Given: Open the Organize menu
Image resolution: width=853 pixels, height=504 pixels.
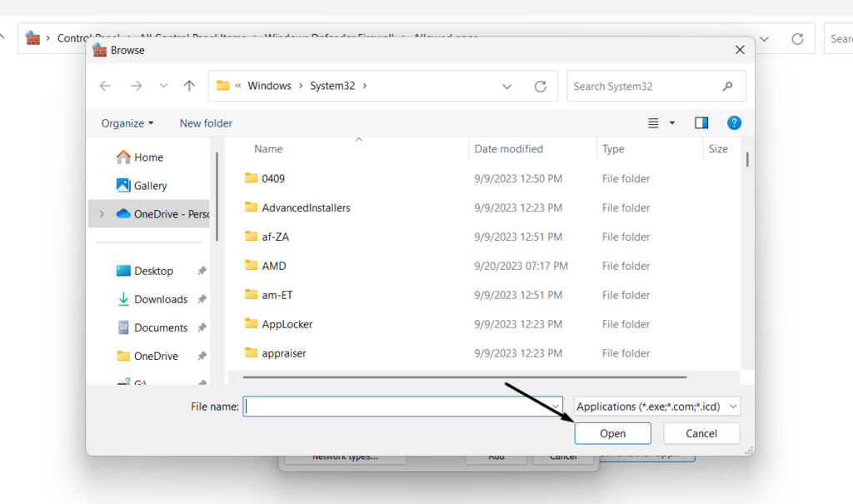Looking at the screenshot, I should pos(127,122).
